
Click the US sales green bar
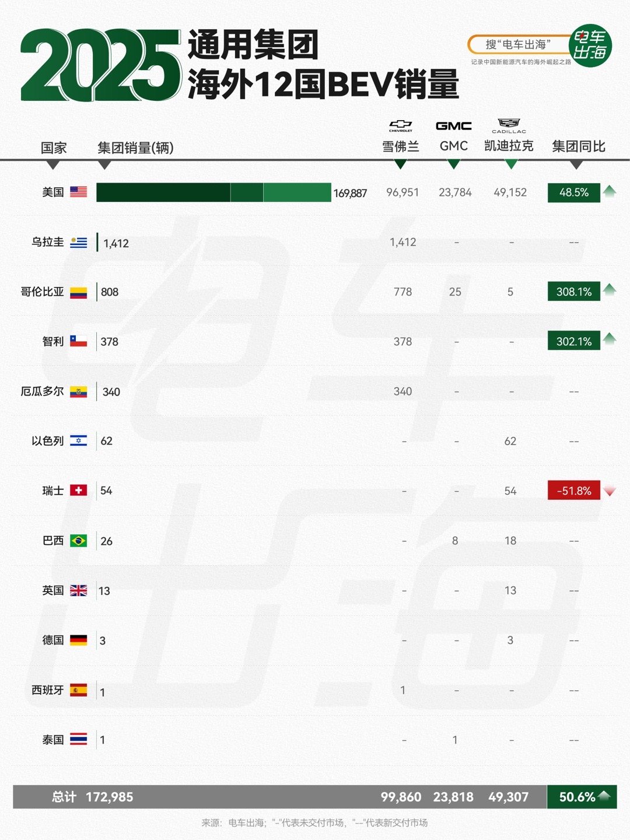coord(213,192)
